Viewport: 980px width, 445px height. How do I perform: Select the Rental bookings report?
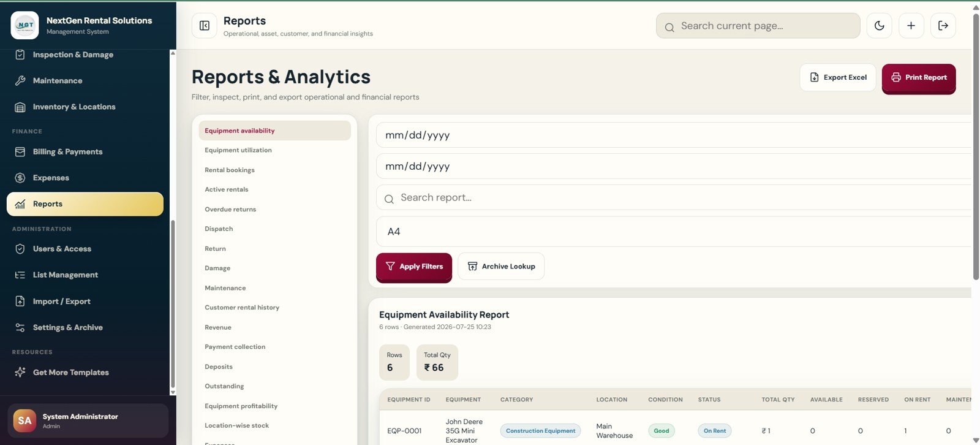click(274, 170)
